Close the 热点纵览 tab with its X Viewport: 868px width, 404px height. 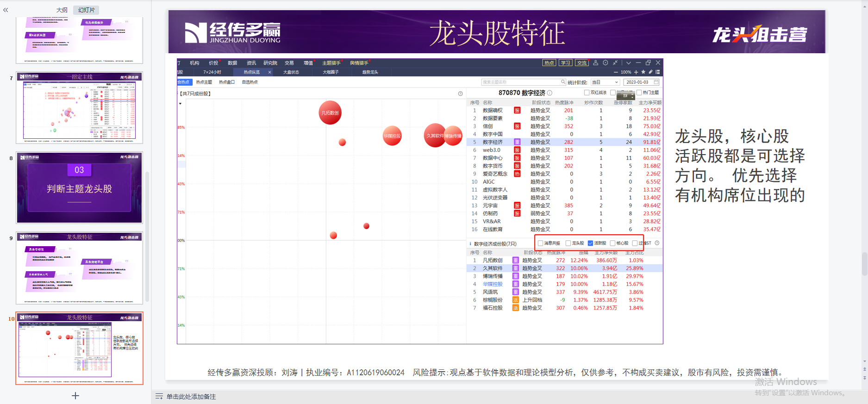[x=270, y=72]
